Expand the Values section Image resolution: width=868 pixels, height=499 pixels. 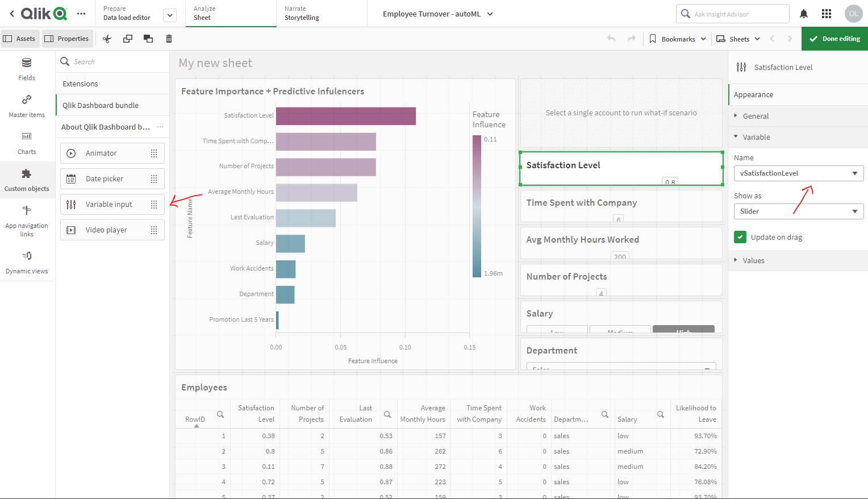coord(798,260)
